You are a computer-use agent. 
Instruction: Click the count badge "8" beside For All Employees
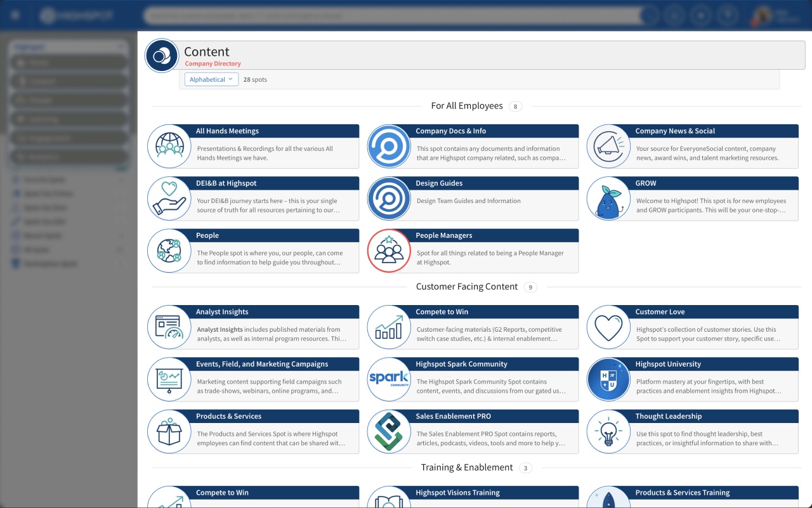coord(515,107)
